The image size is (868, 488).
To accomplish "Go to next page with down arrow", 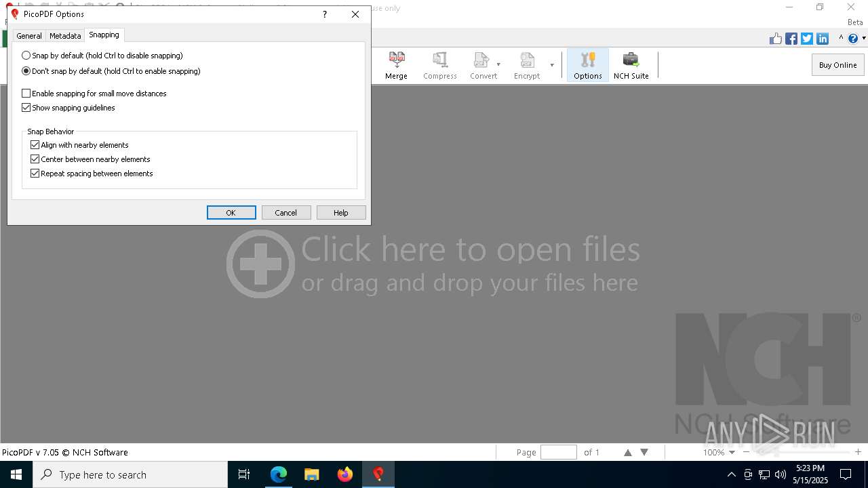I will tap(644, 452).
